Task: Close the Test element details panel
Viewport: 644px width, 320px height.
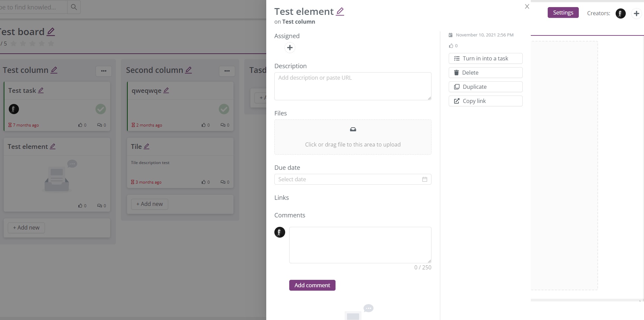Action: [527, 6]
